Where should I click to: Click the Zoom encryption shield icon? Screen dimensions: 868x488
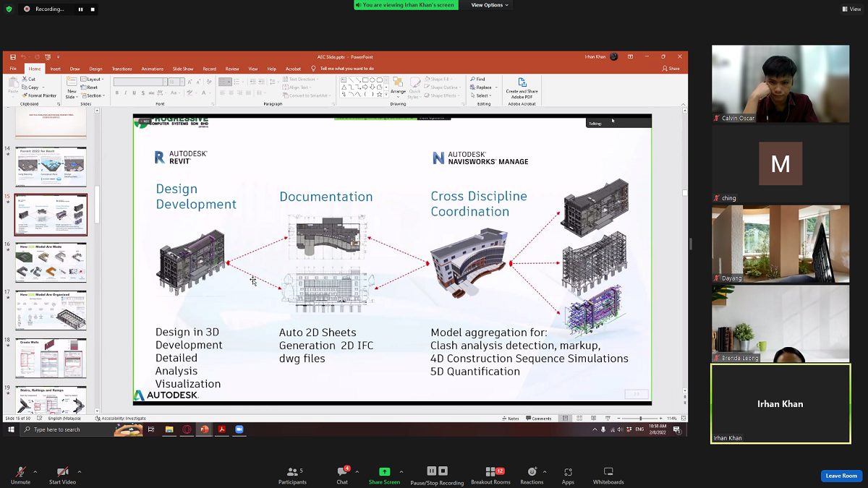(9, 9)
